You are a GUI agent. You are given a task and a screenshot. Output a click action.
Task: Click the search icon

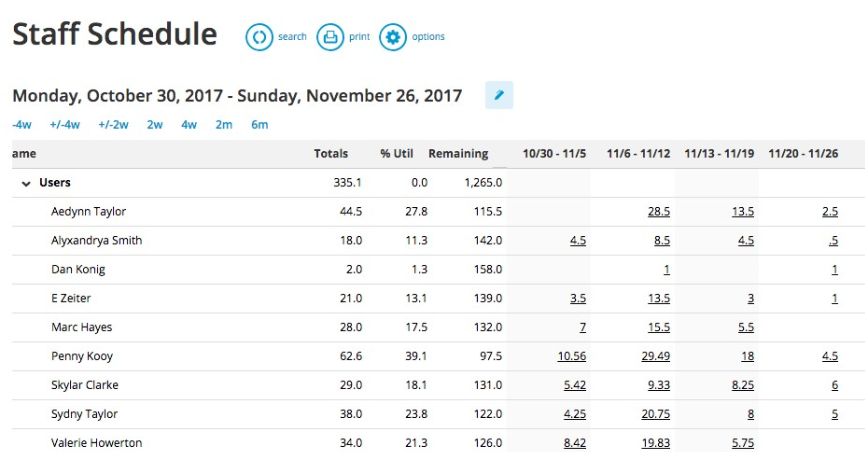tap(259, 38)
